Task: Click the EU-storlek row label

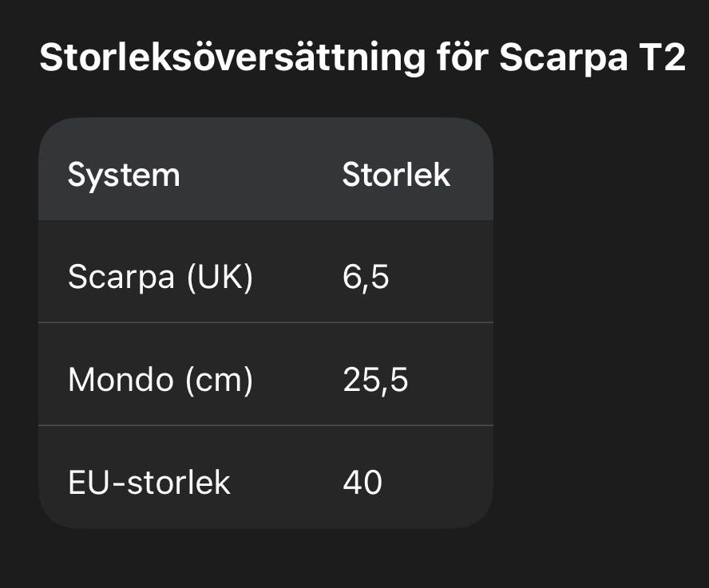Action: (149, 483)
